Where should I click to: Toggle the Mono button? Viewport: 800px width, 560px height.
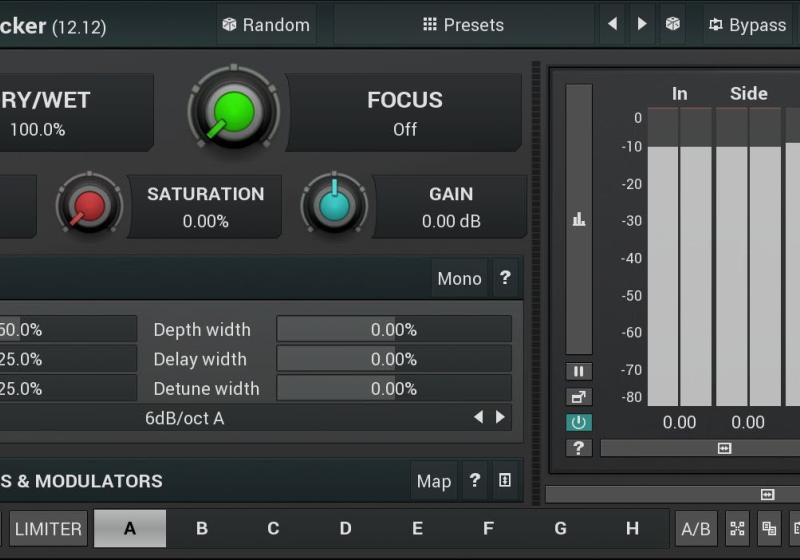(x=459, y=278)
